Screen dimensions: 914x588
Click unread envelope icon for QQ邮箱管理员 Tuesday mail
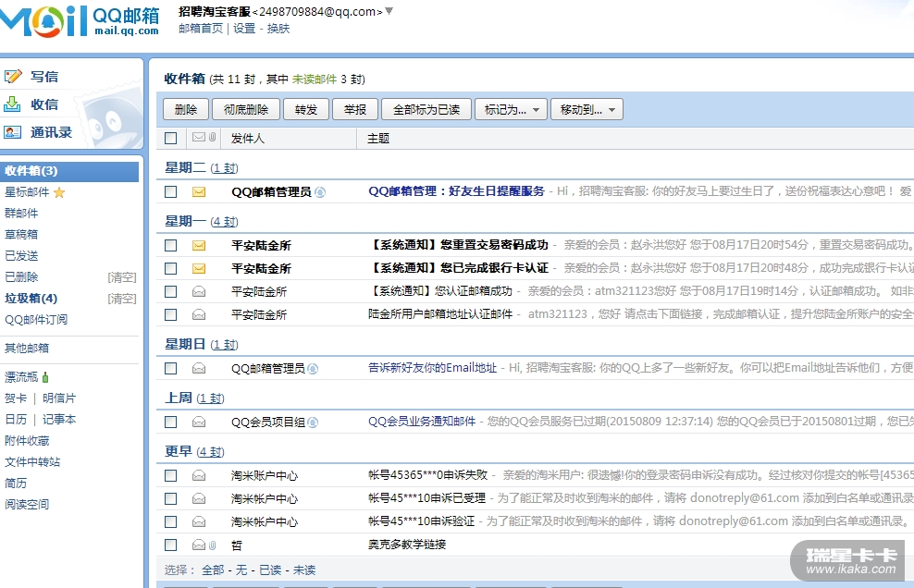[x=198, y=192]
